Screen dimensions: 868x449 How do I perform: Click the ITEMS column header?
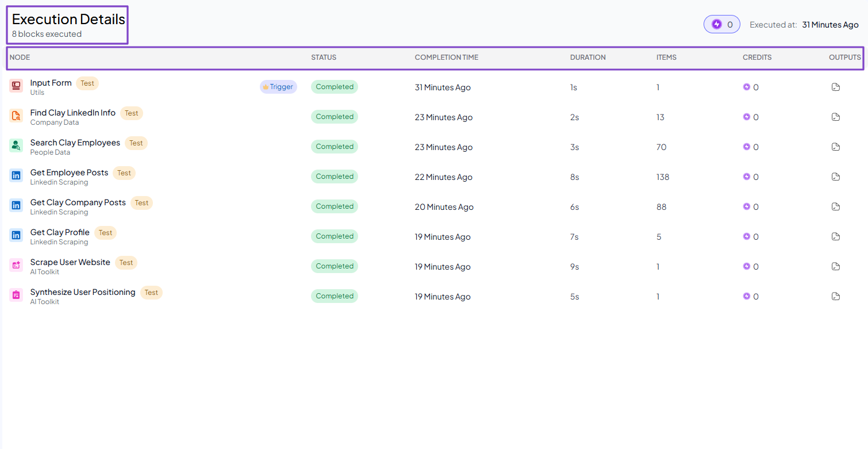666,57
